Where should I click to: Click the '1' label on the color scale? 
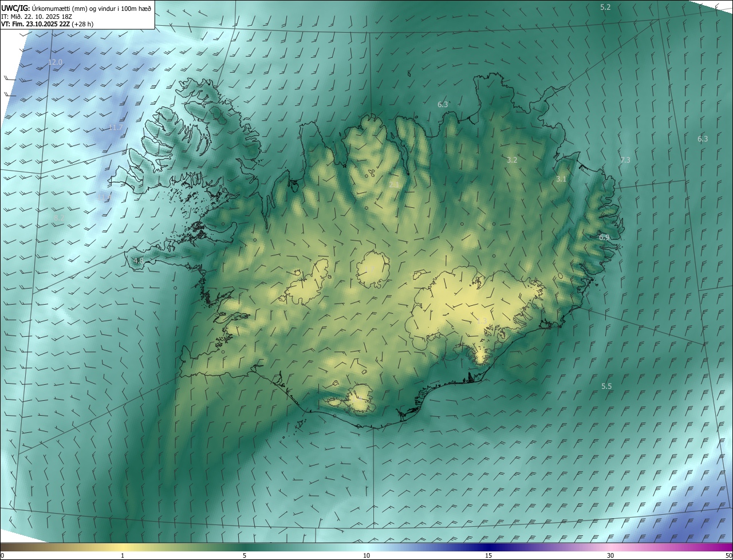(123, 555)
